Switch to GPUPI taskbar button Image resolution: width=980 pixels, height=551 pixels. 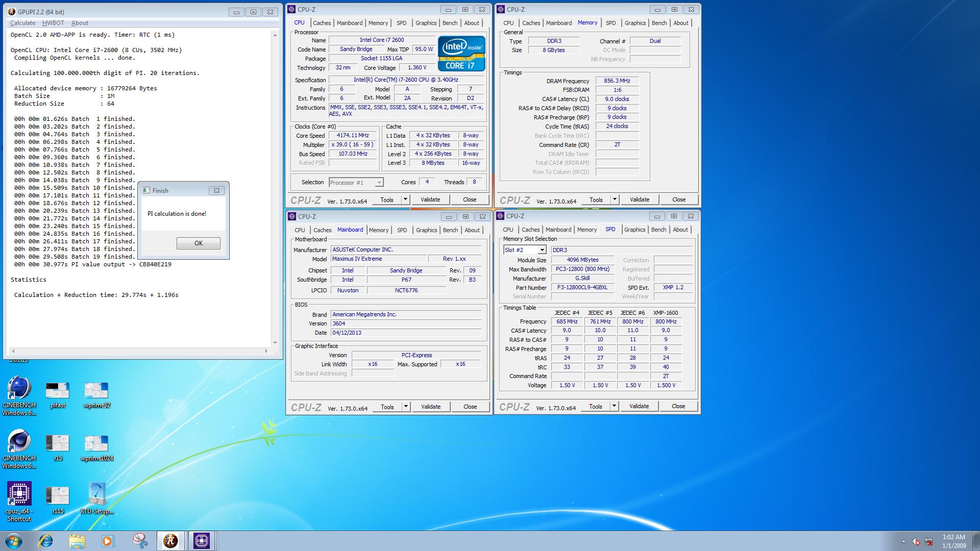170,541
